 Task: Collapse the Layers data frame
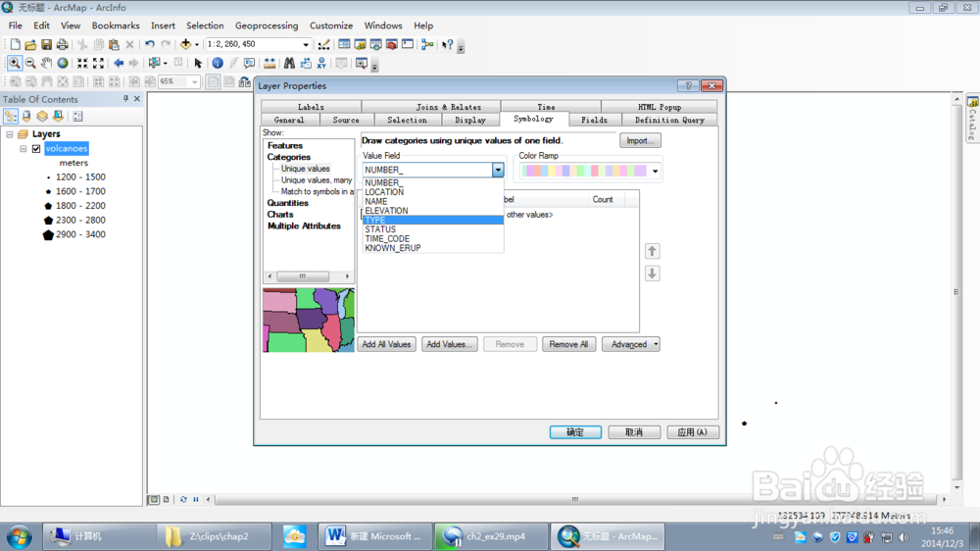pos(10,134)
